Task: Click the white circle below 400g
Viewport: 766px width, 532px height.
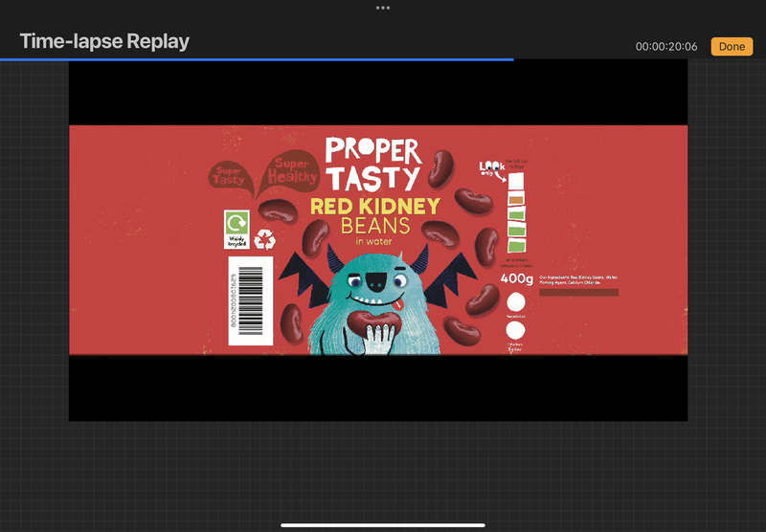Action: [x=516, y=302]
